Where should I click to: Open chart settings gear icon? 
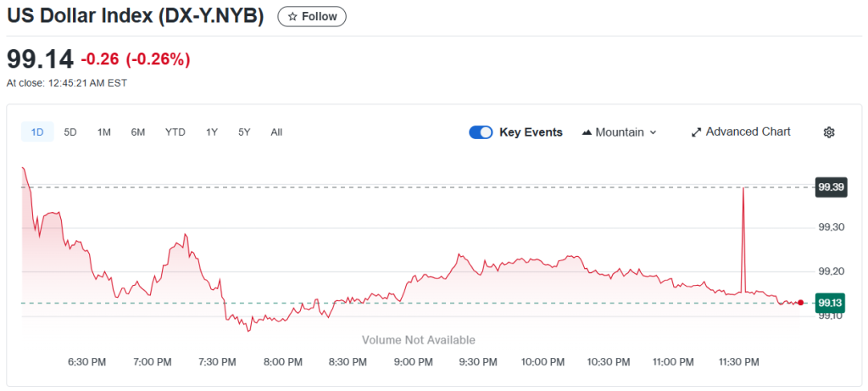click(829, 132)
